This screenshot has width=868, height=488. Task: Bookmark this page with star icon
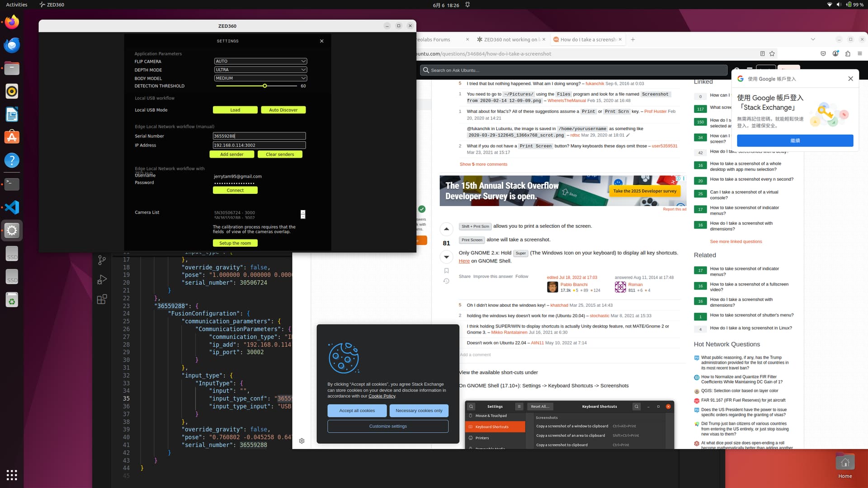point(772,54)
